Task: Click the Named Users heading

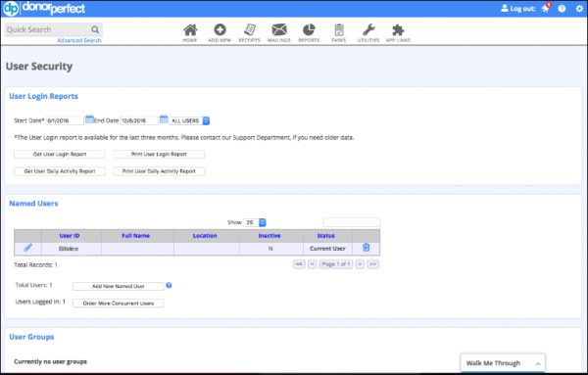Action: [x=33, y=204]
